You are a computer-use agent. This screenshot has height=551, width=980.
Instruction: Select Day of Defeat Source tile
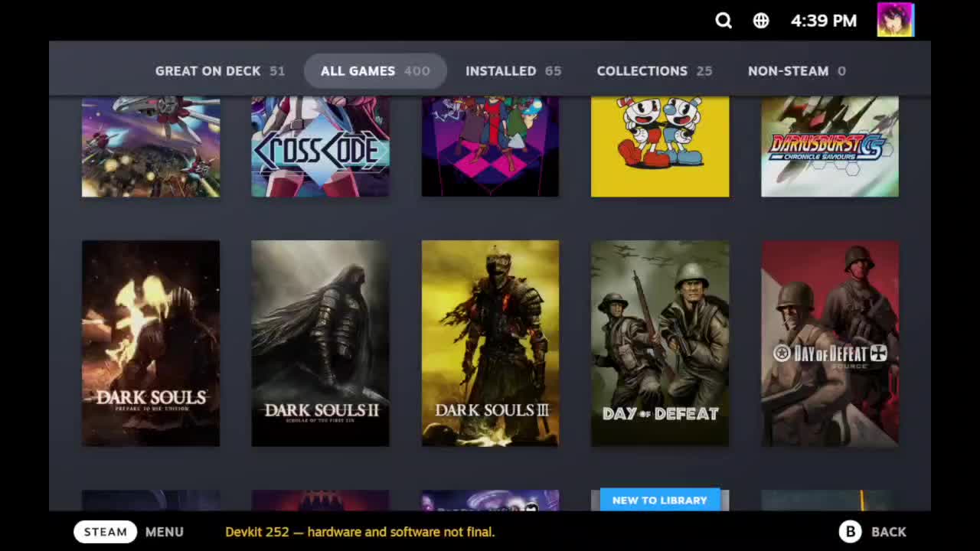click(x=830, y=344)
